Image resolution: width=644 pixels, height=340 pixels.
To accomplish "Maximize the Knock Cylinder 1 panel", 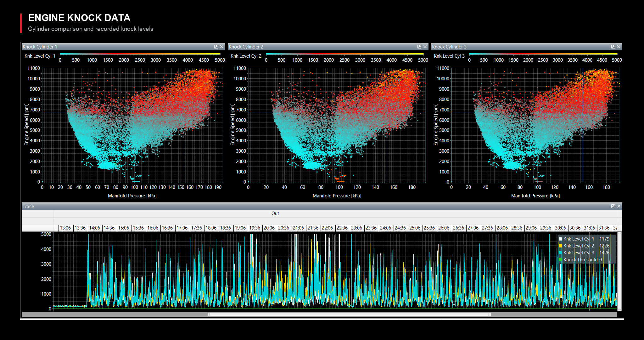I will coord(216,47).
